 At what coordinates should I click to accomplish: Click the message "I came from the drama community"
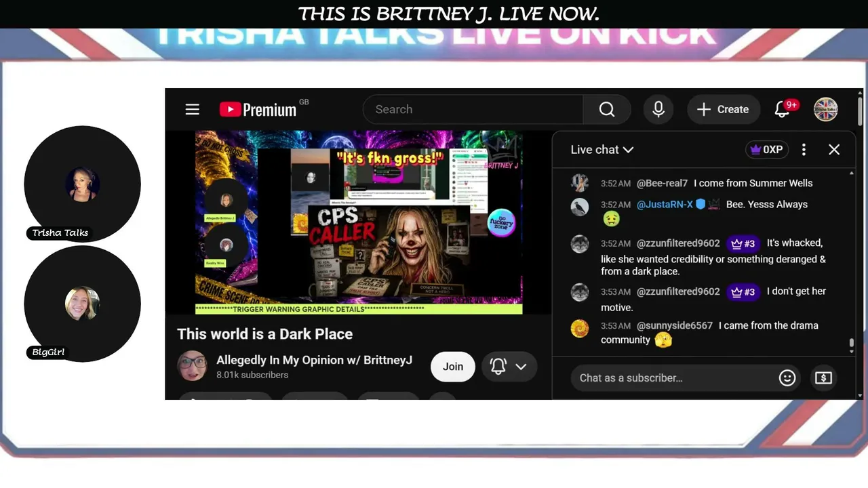point(709,333)
